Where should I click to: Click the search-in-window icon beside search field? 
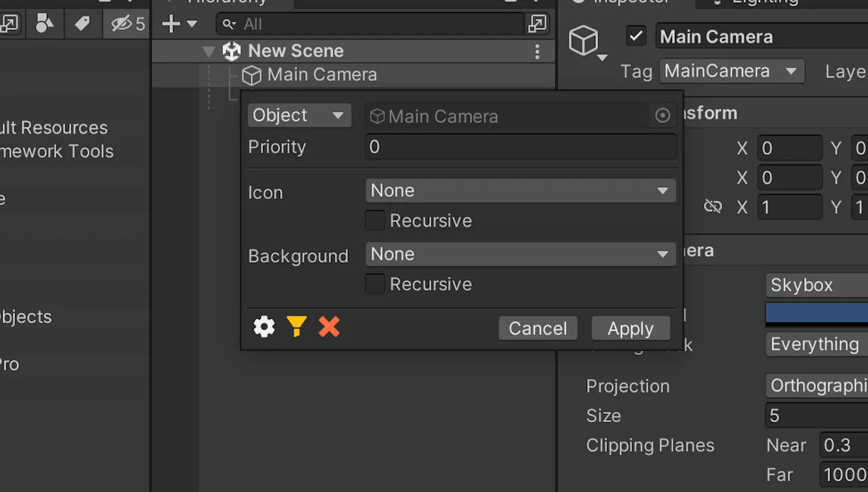[x=536, y=24]
